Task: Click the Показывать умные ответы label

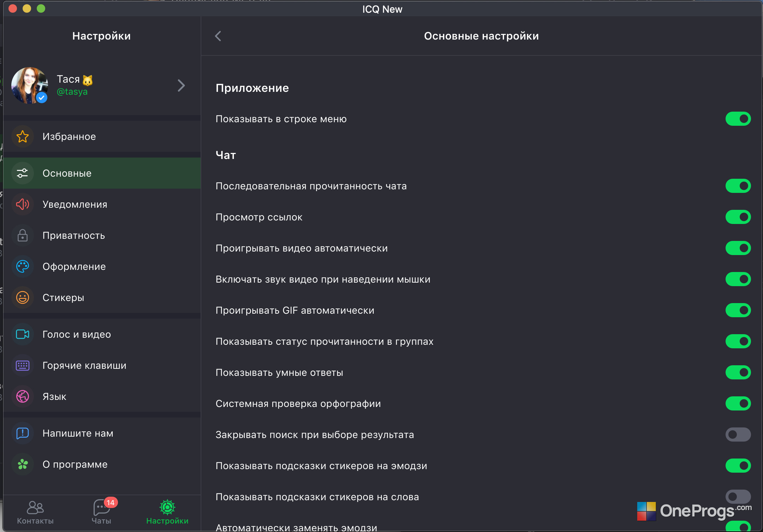Action: (x=279, y=373)
